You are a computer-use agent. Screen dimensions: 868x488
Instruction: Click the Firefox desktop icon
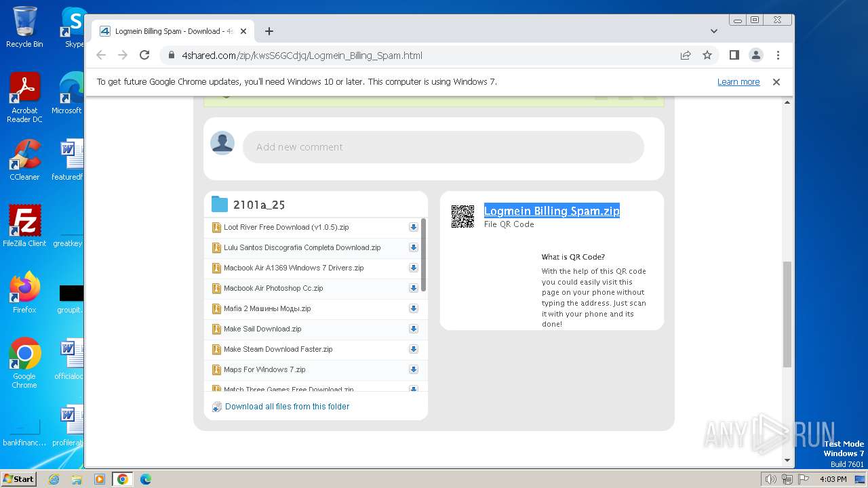(x=24, y=293)
